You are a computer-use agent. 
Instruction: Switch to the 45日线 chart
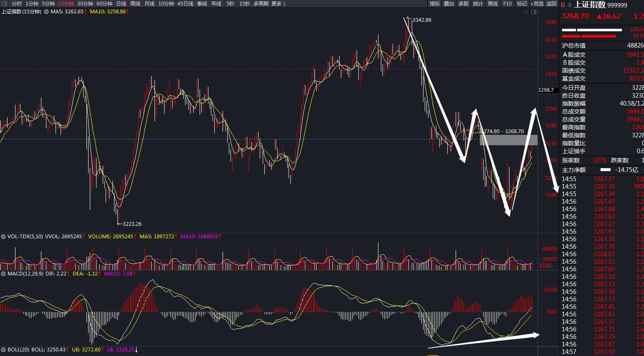pos(185,3)
